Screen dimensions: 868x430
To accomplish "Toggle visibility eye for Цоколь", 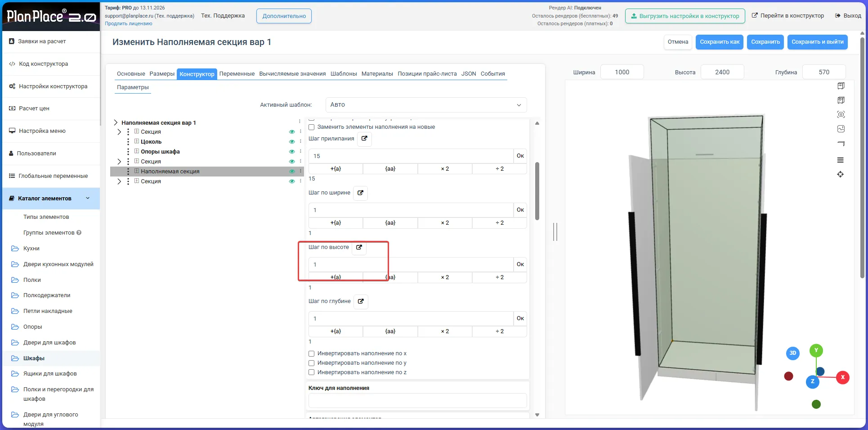I will [x=292, y=142].
